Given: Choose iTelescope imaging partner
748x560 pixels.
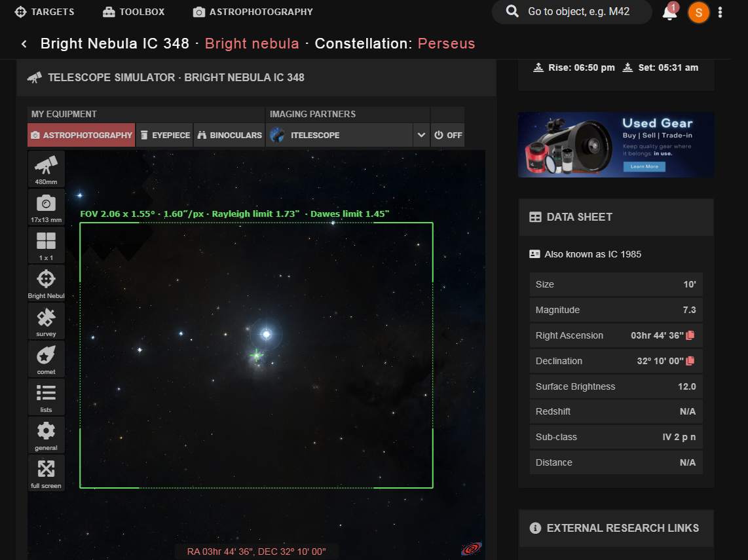Looking at the screenshot, I should click(339, 135).
